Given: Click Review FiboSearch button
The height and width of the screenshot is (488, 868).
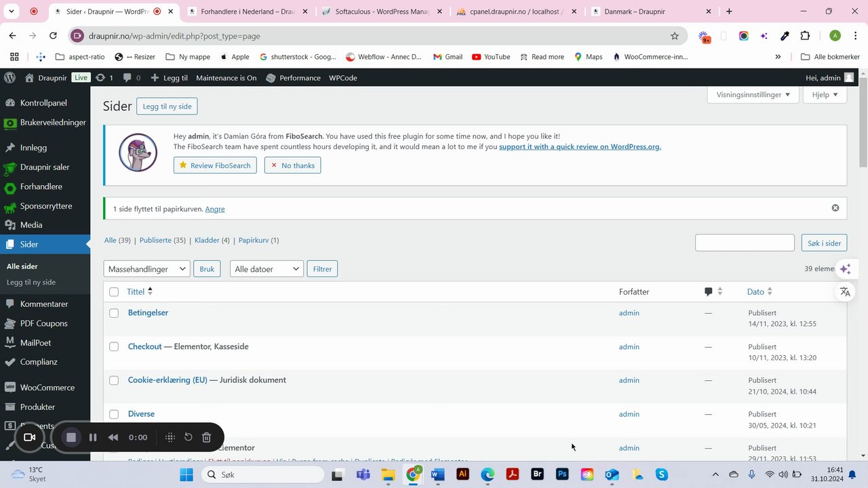Looking at the screenshot, I should tap(215, 165).
